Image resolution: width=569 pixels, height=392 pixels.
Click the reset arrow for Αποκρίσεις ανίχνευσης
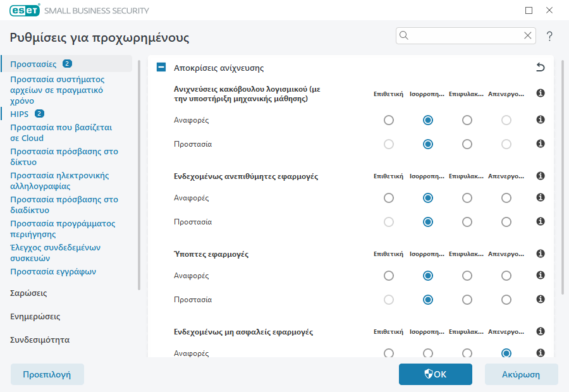point(542,68)
